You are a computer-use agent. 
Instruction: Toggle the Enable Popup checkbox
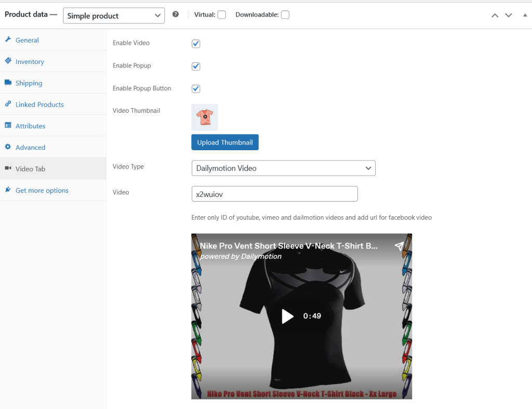[196, 66]
